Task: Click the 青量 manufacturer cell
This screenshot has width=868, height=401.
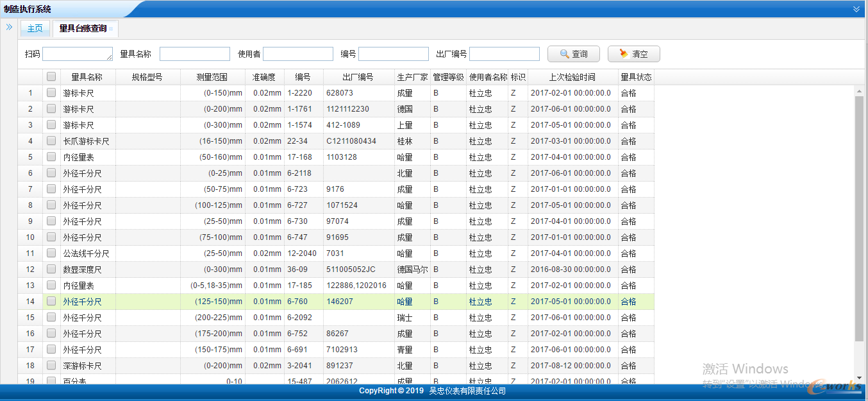Action: pyautogui.click(x=405, y=350)
